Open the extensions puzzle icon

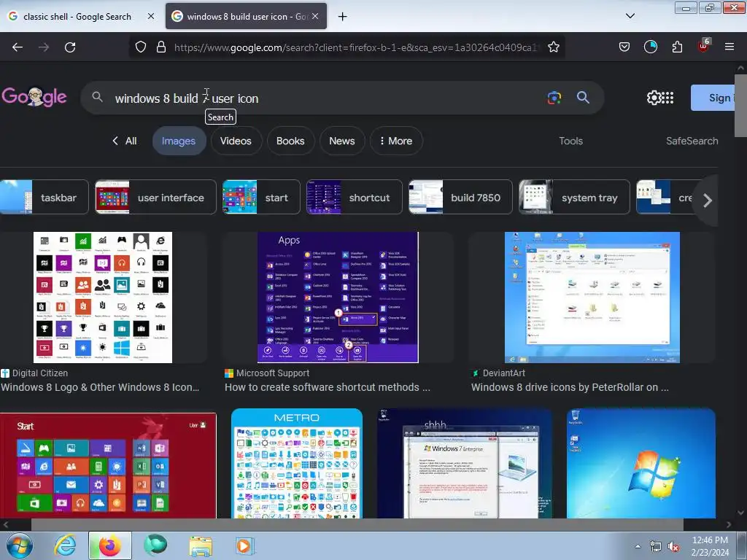[x=677, y=47]
